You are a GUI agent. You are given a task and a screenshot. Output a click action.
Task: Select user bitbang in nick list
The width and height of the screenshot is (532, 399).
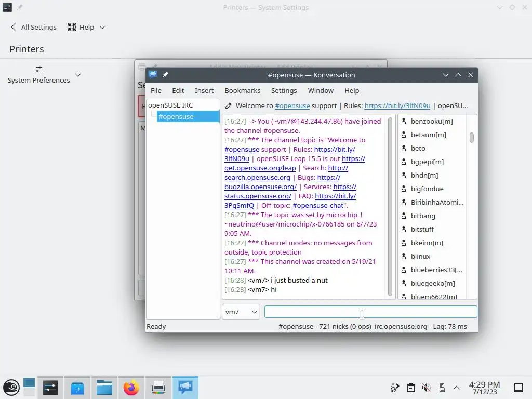(x=423, y=216)
